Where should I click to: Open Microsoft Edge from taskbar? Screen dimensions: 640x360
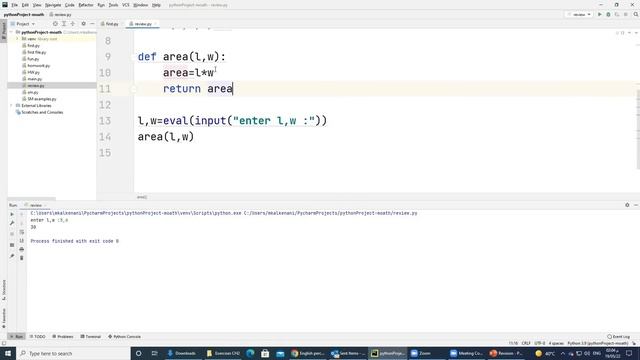coord(250,353)
